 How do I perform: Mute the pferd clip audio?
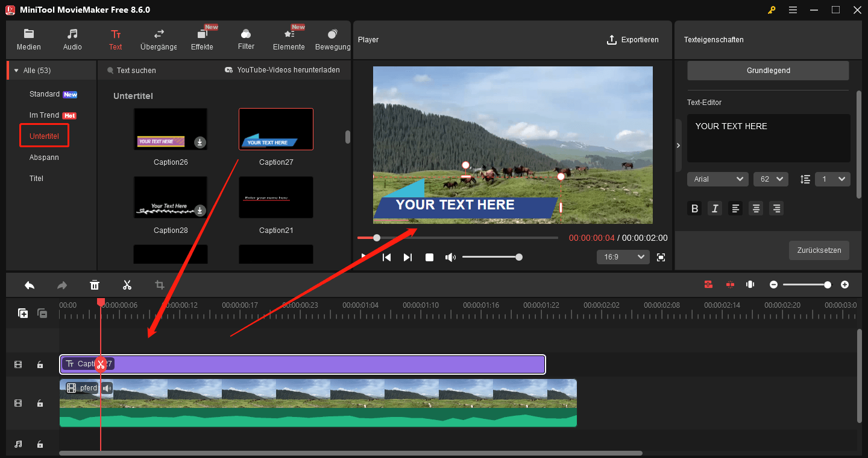[107, 388]
